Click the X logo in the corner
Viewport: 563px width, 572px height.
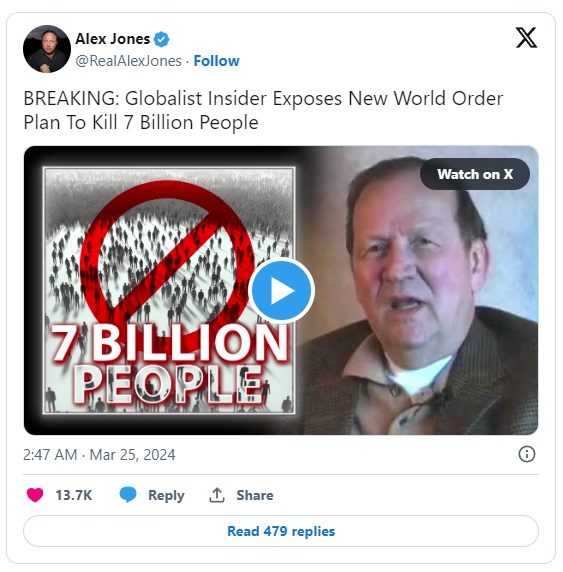526,38
